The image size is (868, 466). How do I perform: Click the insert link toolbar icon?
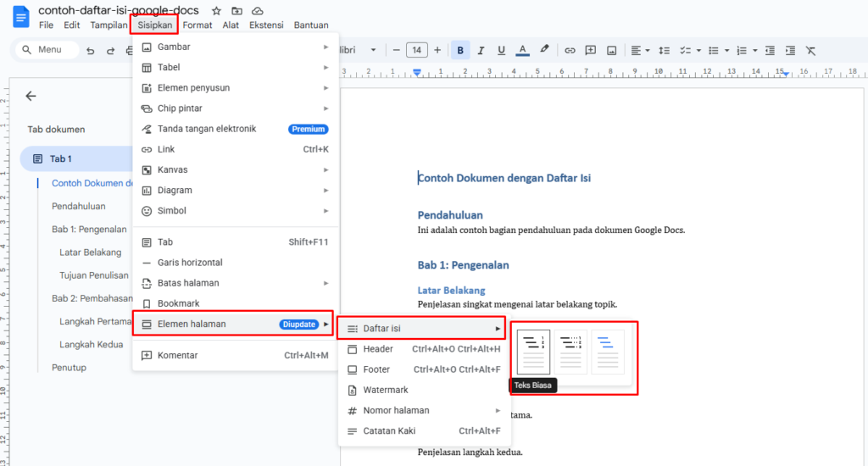570,50
